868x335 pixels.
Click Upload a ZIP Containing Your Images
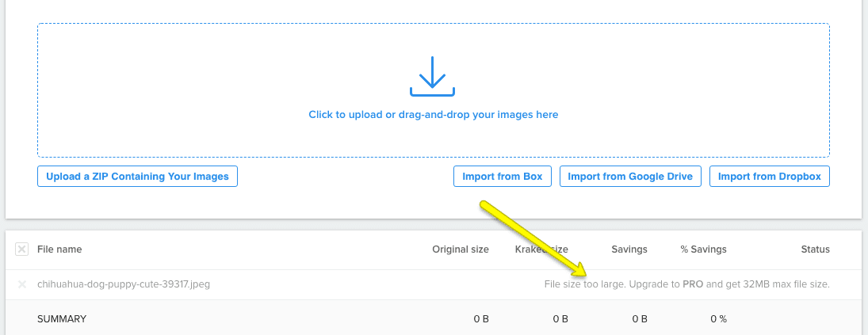pyautogui.click(x=137, y=177)
